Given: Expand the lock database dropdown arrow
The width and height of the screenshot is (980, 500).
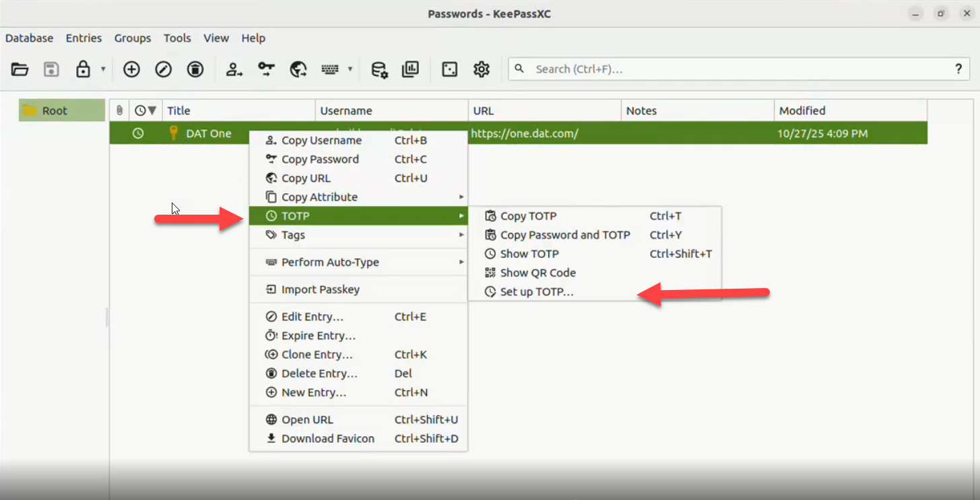Looking at the screenshot, I should coord(103,69).
